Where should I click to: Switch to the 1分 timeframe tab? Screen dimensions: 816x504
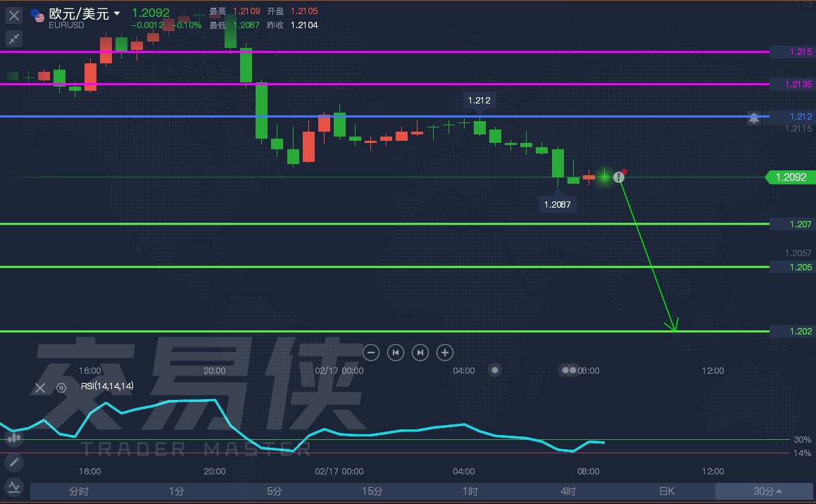[177, 491]
